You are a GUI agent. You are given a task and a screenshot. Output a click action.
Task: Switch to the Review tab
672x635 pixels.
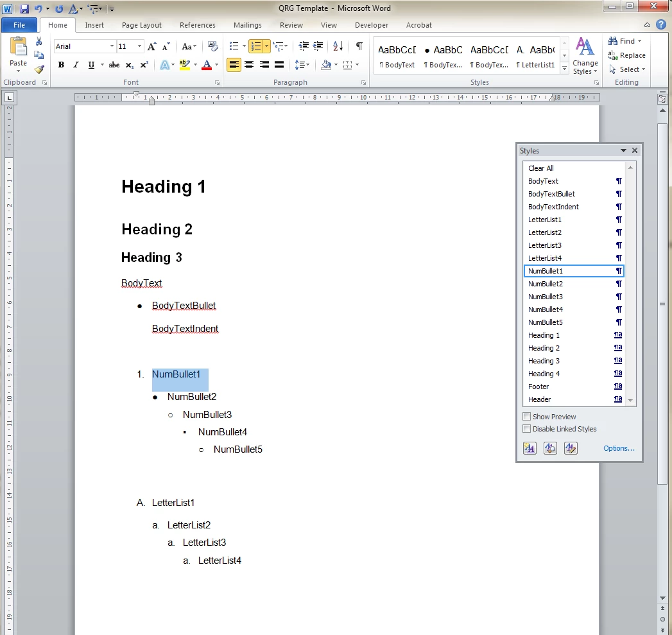pyautogui.click(x=291, y=25)
